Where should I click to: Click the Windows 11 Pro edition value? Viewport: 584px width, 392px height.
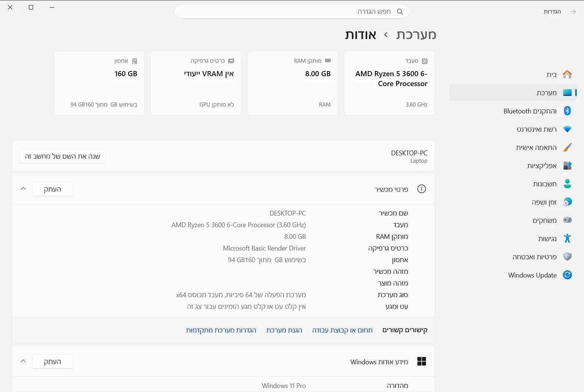[x=284, y=386]
